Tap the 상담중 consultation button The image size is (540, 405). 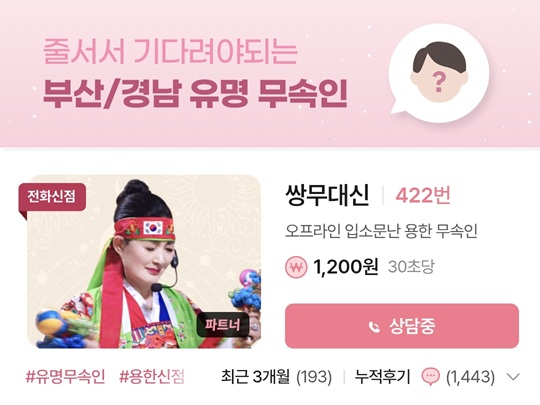[x=402, y=326]
